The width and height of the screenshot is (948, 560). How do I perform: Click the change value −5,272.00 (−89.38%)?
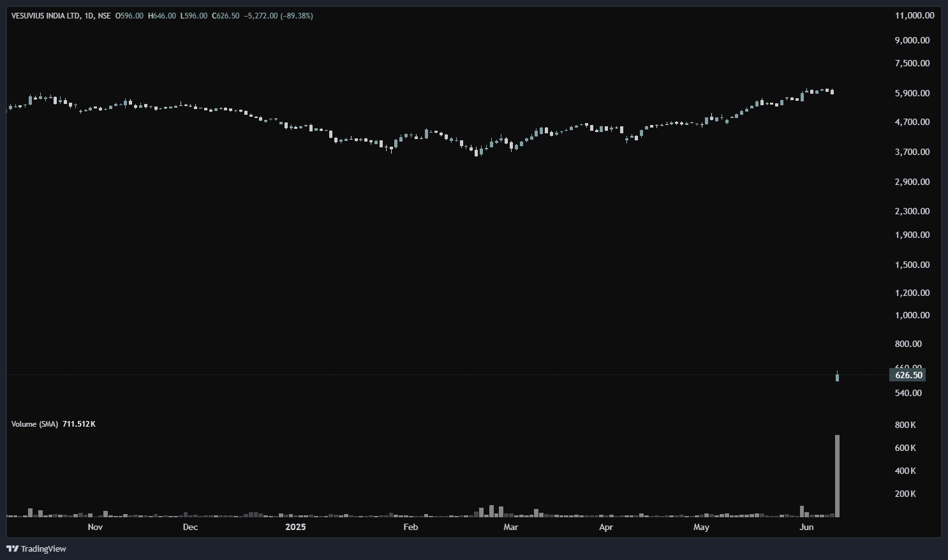click(279, 16)
